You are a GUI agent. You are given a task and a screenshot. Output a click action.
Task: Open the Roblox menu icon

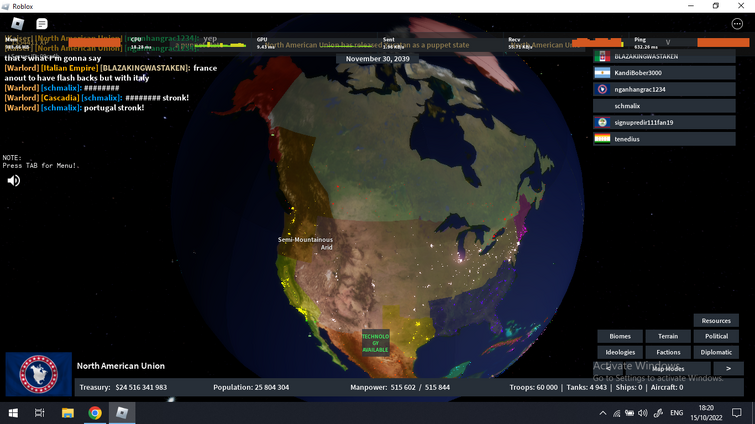[x=18, y=24]
